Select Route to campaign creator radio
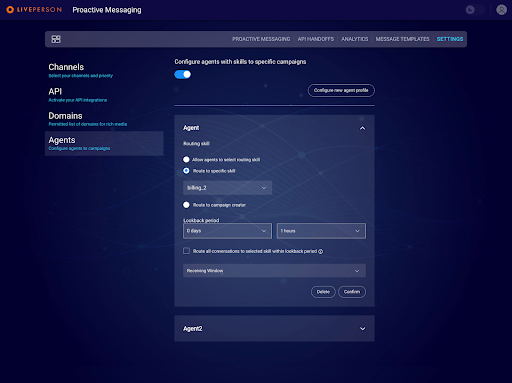This screenshot has height=383, width=512. [186, 205]
